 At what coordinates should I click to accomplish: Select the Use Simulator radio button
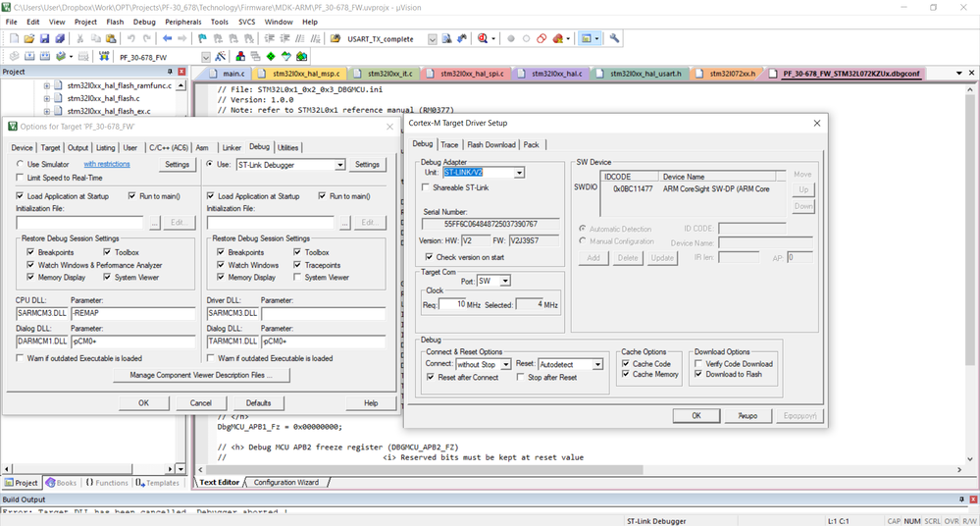coord(22,165)
